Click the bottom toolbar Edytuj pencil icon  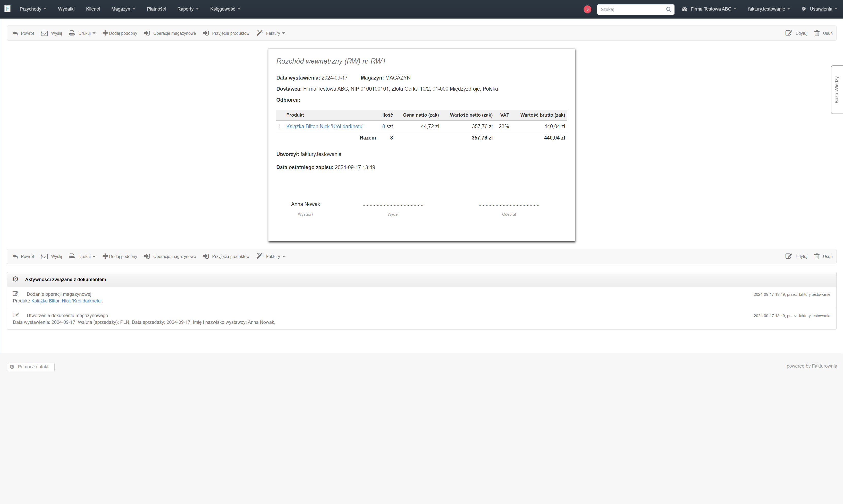point(789,256)
